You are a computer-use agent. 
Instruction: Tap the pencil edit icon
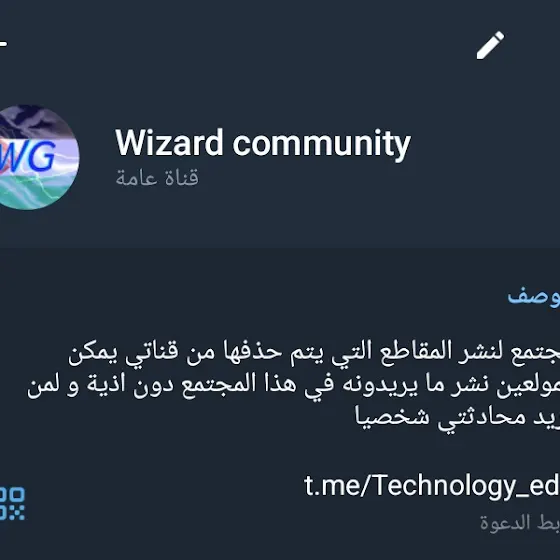490,45
